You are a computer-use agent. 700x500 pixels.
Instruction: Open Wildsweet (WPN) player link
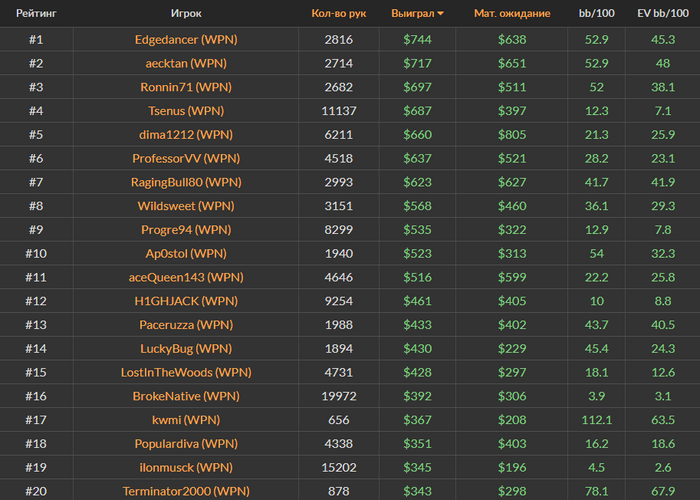pyautogui.click(x=185, y=206)
